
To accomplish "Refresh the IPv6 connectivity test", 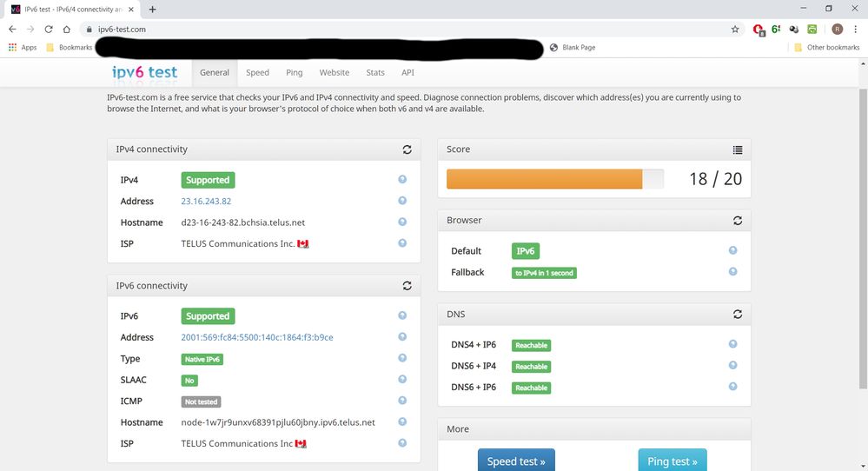I will pyautogui.click(x=407, y=286).
